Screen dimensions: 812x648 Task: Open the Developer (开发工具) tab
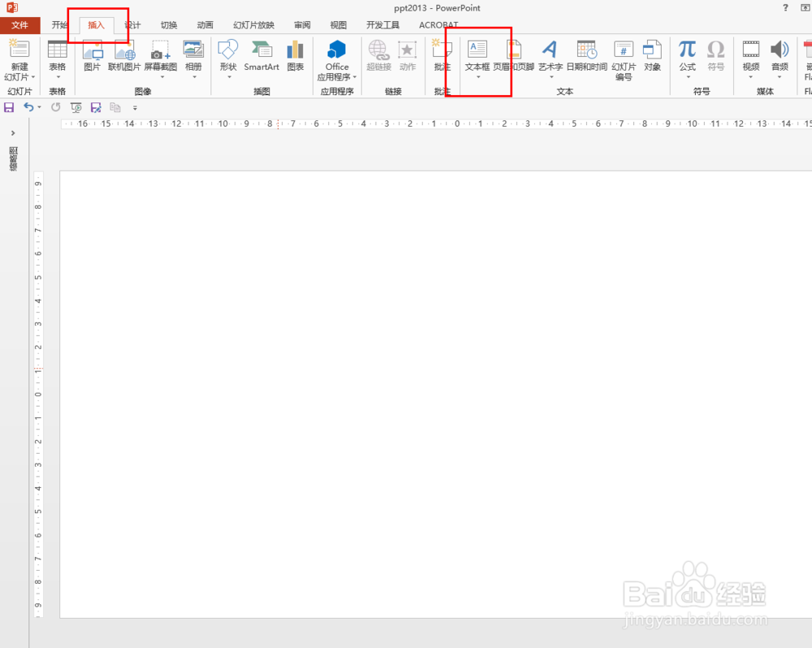tap(382, 25)
